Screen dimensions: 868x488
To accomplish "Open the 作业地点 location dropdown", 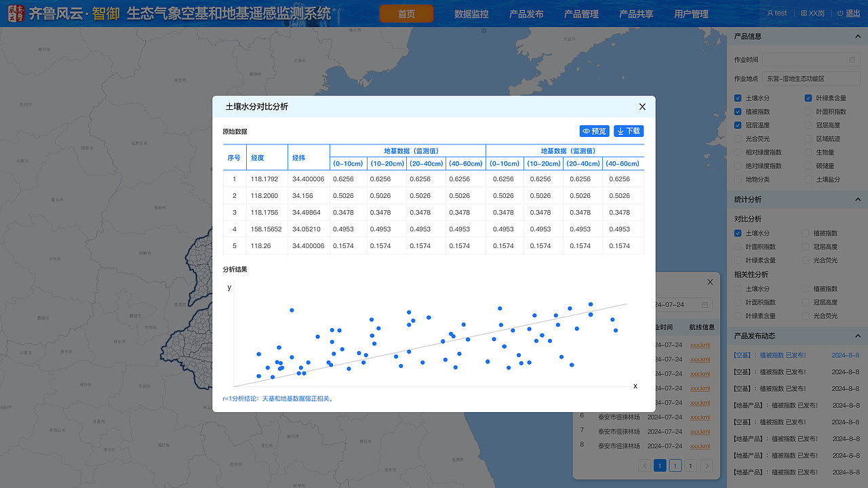I will [810, 79].
